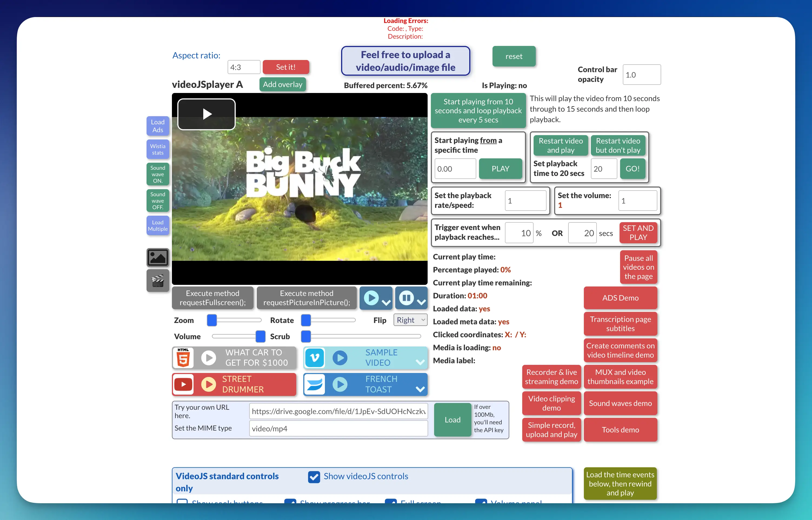Image resolution: width=812 pixels, height=520 pixels.
Task: Open Transcription page subtitles
Action: 621,324
